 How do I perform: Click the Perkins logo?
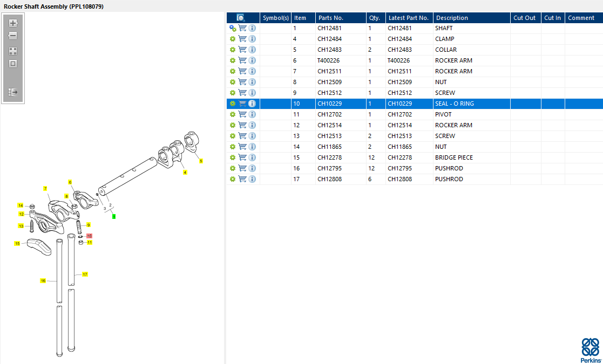tap(590, 350)
